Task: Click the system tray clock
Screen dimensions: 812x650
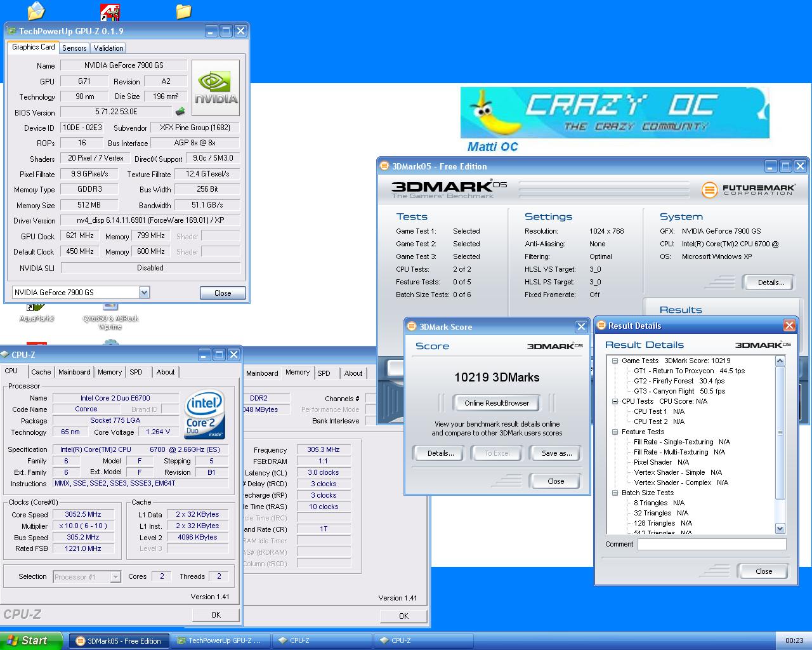Action: 794,641
